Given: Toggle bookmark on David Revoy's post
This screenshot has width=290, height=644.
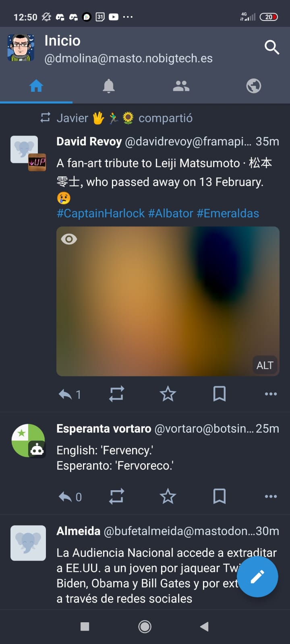Looking at the screenshot, I should coord(220,394).
